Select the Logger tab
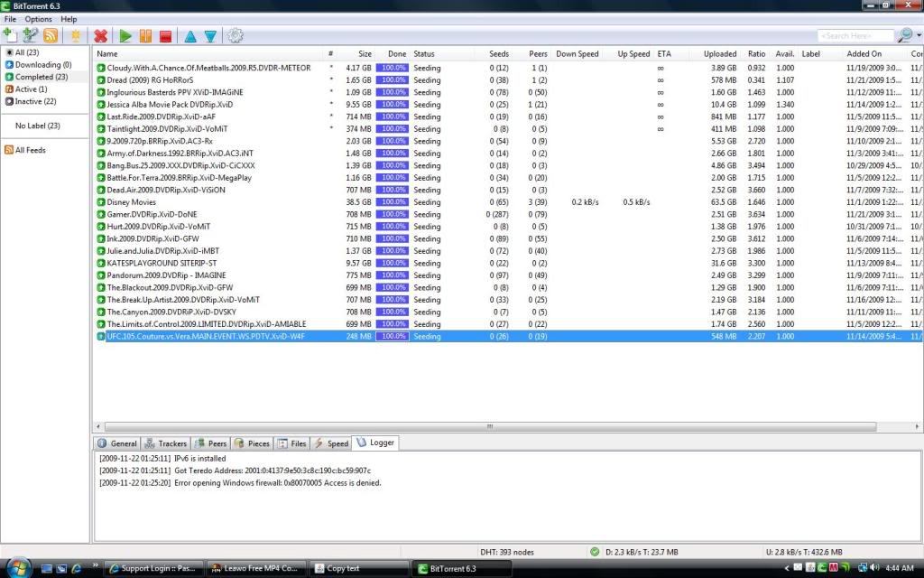This screenshot has height=578, width=924. (375, 443)
